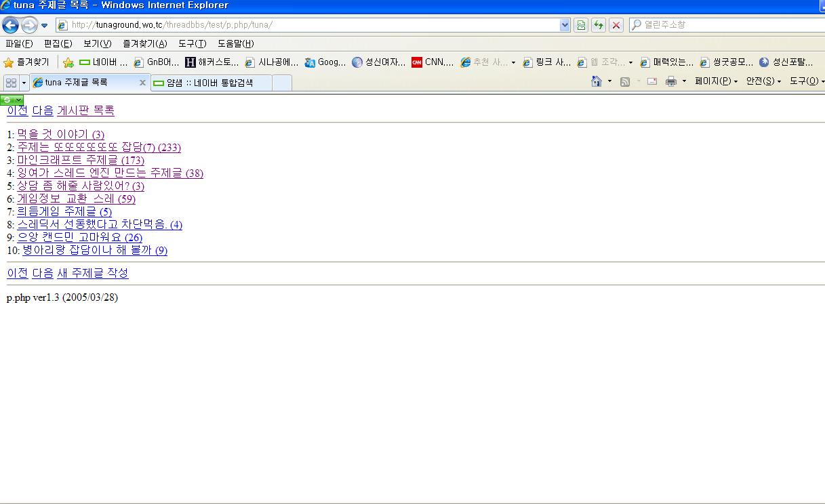The image size is (825, 504).
Task: Expand the address bar dropdown arrow
Action: tap(565, 25)
